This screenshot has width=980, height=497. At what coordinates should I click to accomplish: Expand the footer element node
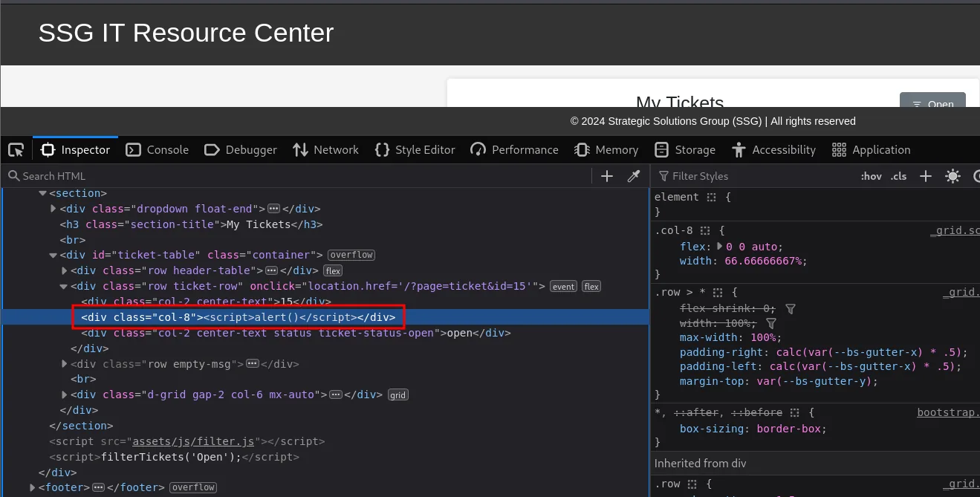[x=32, y=488]
